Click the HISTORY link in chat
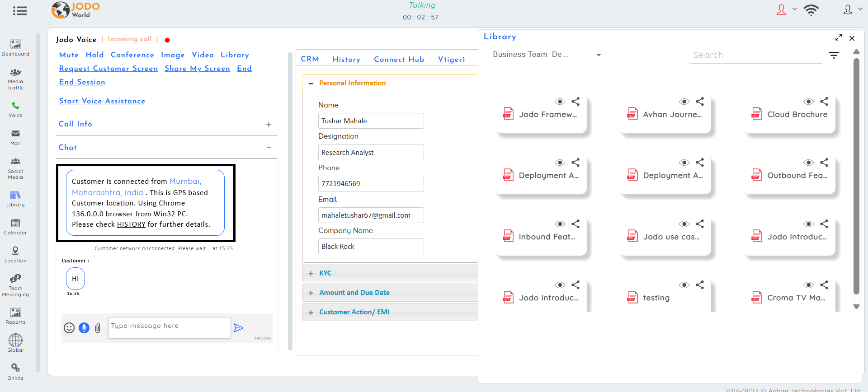This screenshot has height=392, width=868. click(x=131, y=224)
